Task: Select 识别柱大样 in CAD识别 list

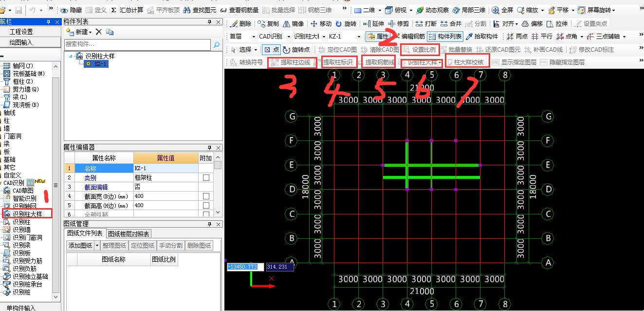Action: (x=27, y=214)
